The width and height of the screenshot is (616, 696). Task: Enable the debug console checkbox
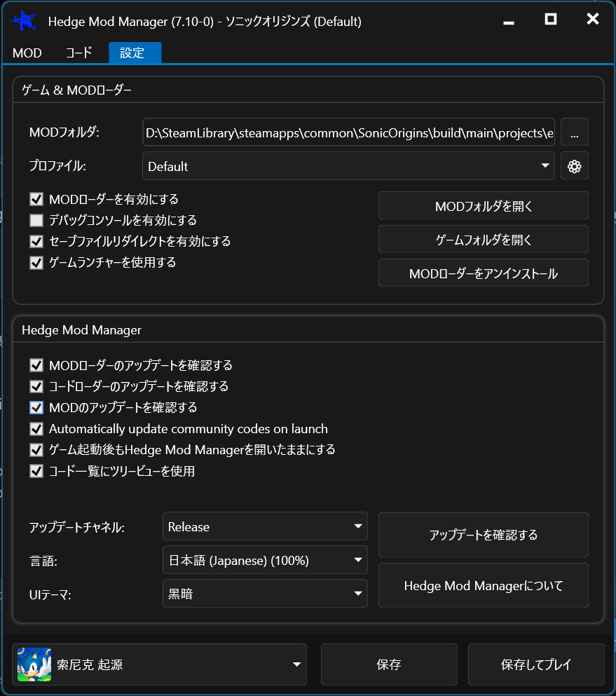[36, 220]
